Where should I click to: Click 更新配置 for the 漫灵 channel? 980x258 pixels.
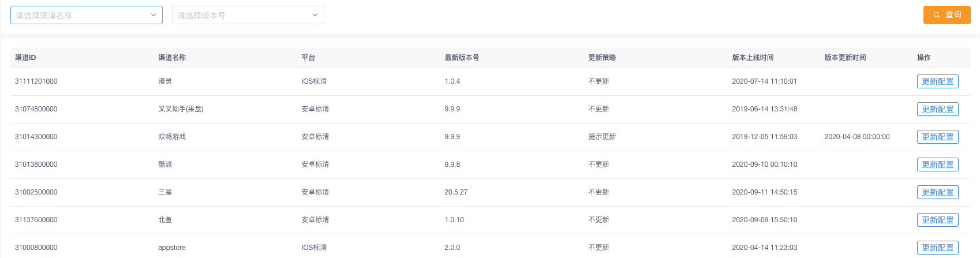point(937,81)
